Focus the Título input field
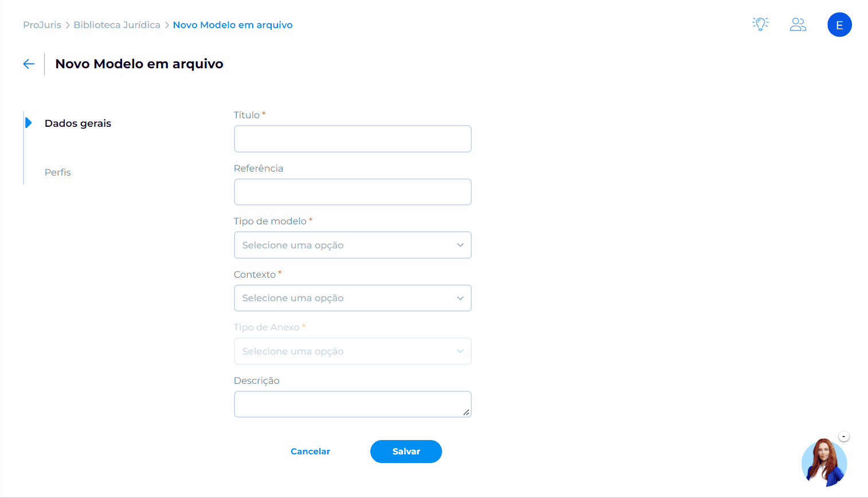Image resolution: width=868 pixels, height=498 pixels. click(353, 139)
